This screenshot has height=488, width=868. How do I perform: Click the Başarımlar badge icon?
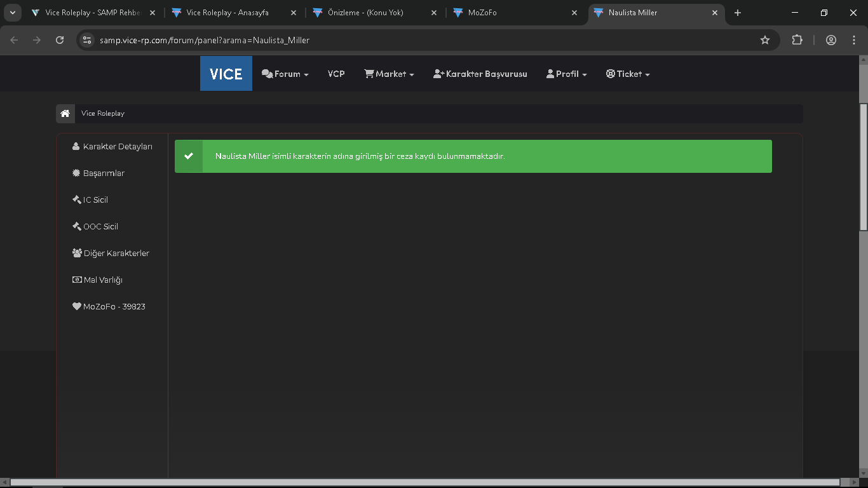tap(77, 173)
